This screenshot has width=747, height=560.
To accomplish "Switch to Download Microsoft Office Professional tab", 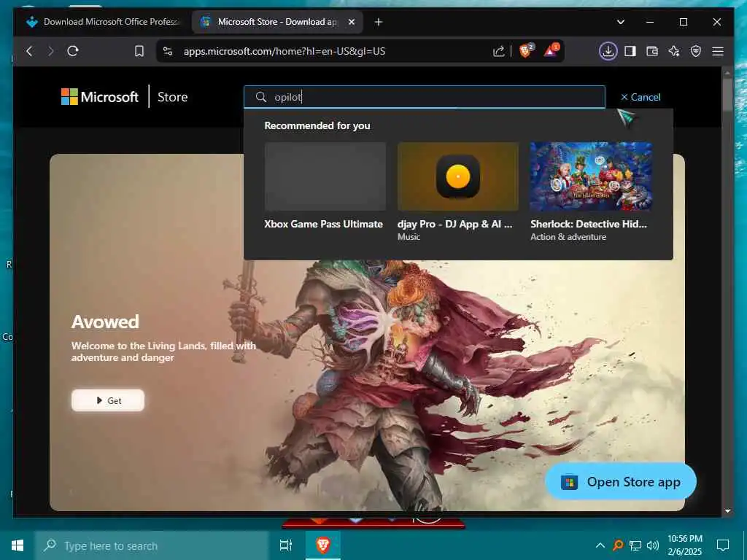I will click(103, 22).
